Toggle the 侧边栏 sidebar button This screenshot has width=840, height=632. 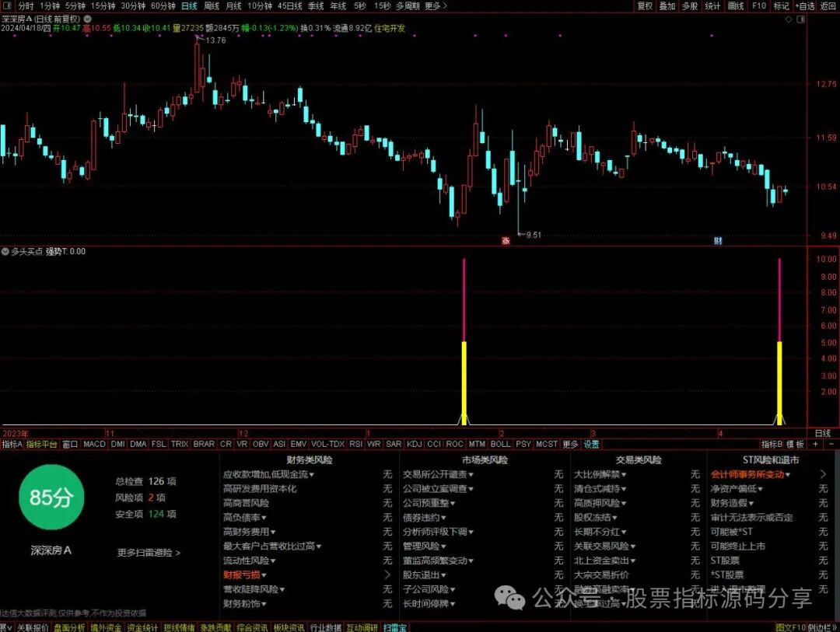[x=822, y=627]
